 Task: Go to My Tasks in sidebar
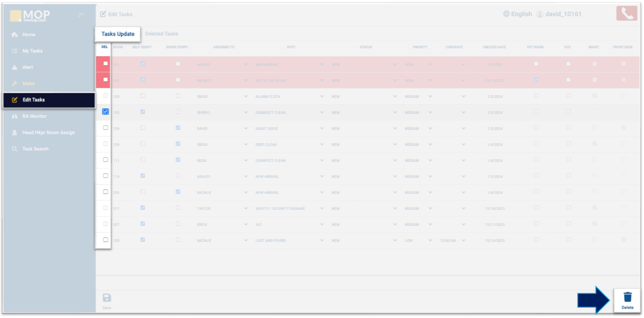(x=32, y=51)
